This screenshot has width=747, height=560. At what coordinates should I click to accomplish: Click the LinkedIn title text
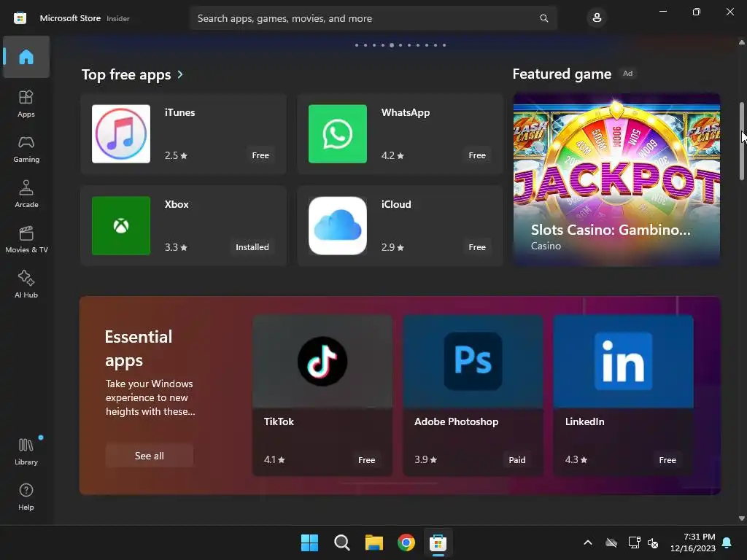pos(584,421)
